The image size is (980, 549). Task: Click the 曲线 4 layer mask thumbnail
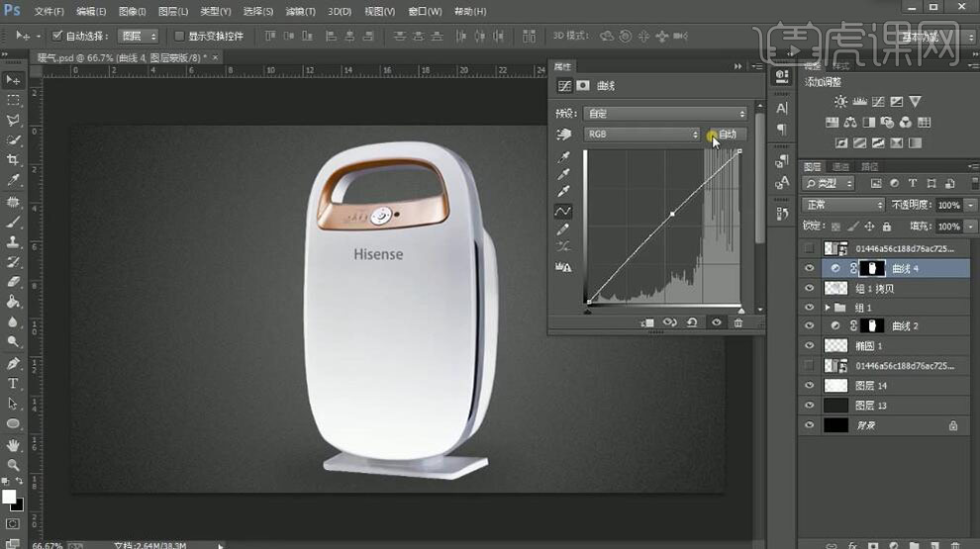pyautogui.click(x=872, y=269)
